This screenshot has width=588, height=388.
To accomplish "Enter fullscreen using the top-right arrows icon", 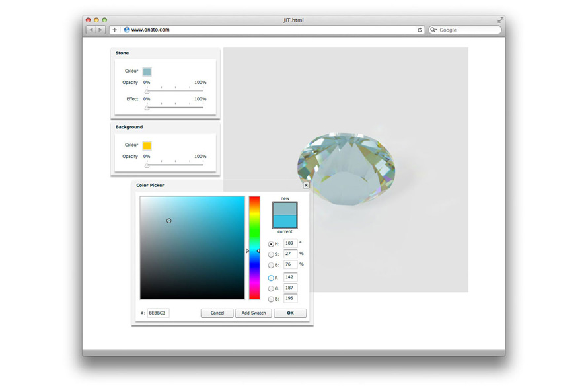I will pyautogui.click(x=500, y=20).
